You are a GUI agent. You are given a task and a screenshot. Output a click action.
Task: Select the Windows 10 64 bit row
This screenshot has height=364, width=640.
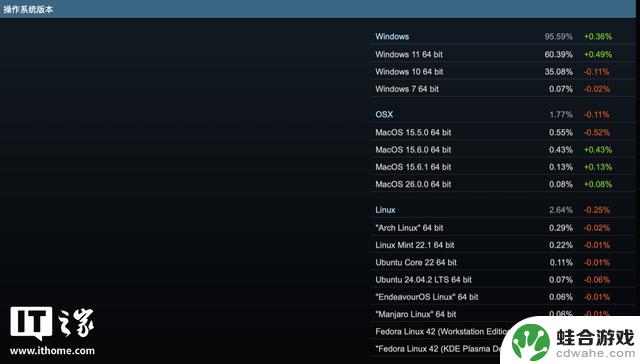(x=503, y=72)
